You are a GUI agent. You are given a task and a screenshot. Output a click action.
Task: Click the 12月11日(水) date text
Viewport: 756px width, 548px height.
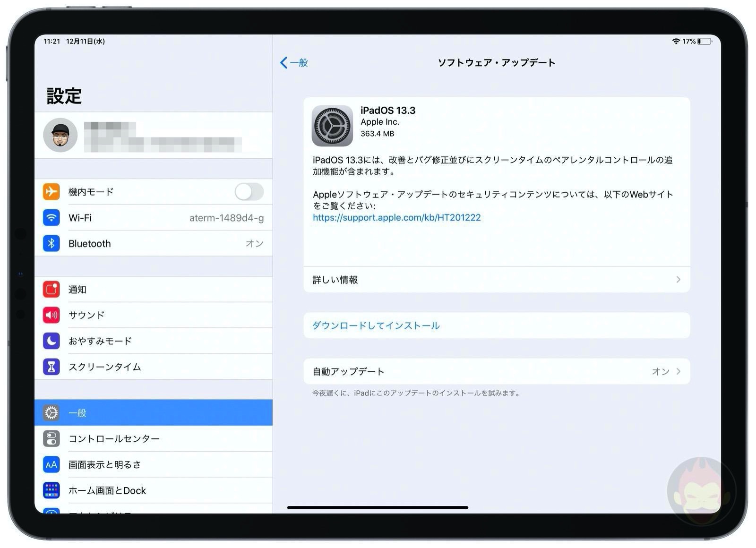tap(86, 42)
